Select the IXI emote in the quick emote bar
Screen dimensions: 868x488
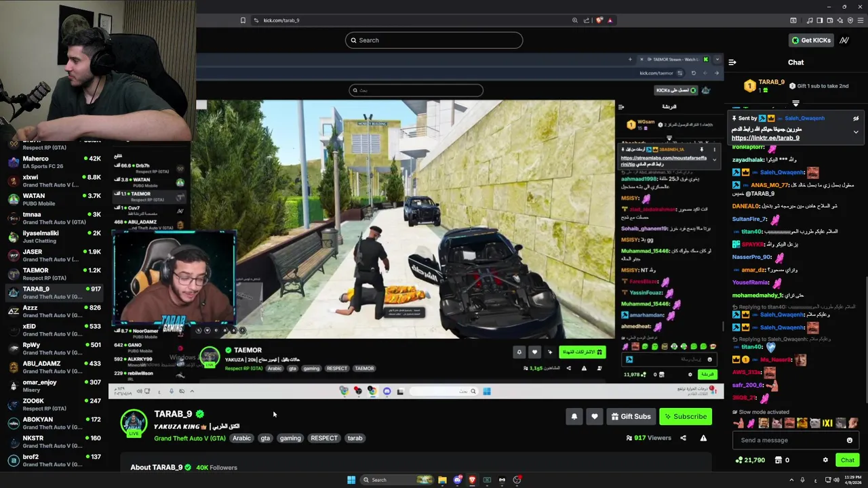[x=827, y=424]
